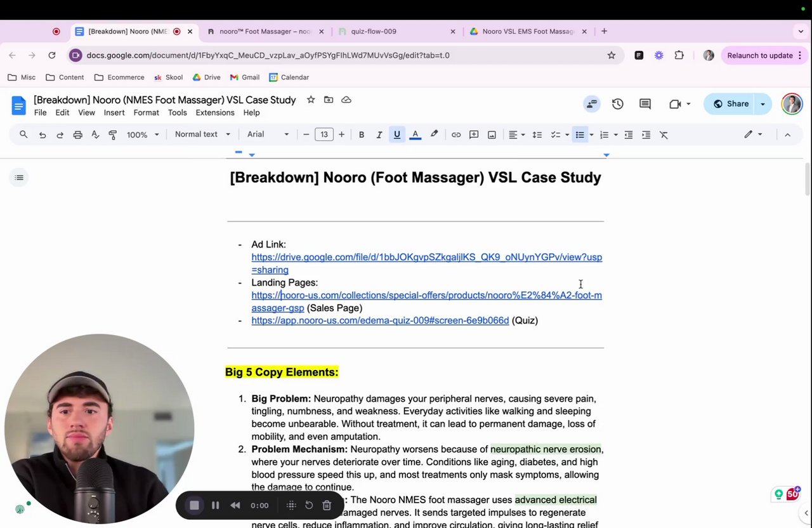This screenshot has width=812, height=528.
Task: Open numbered list style options arrow
Action: coord(615,135)
